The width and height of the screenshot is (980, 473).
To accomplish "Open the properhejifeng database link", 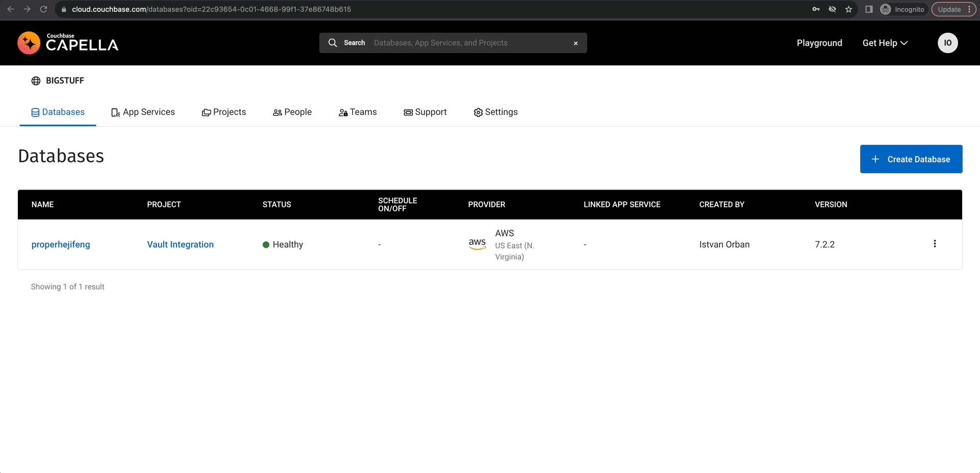I will coord(61,244).
